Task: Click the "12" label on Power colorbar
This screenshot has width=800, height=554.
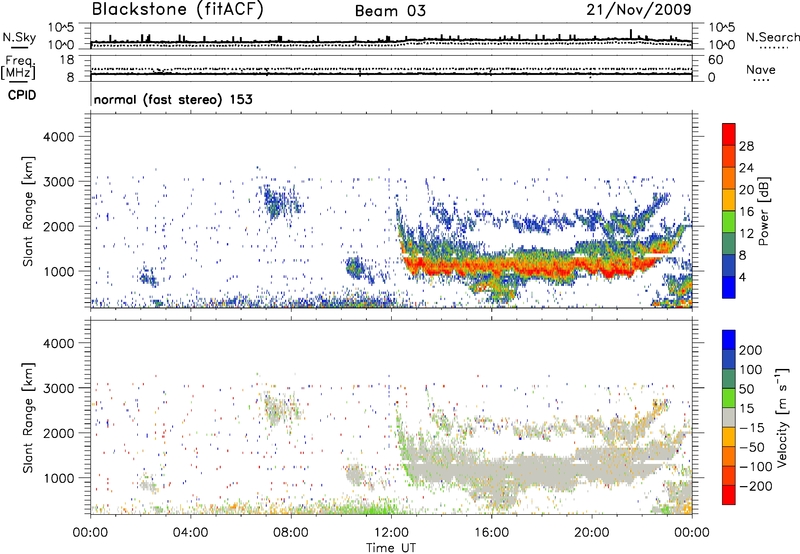Action: tap(746, 234)
